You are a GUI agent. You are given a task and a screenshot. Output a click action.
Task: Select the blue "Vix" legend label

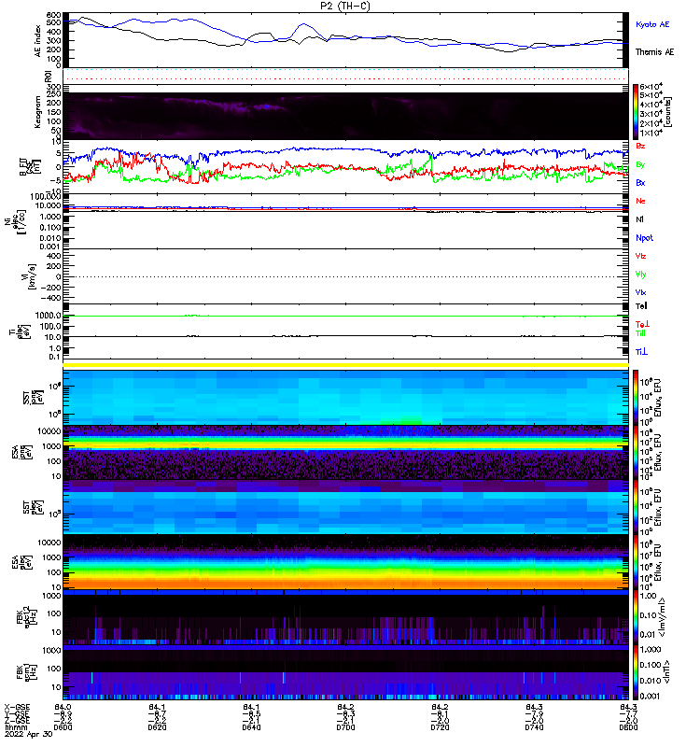point(640,292)
